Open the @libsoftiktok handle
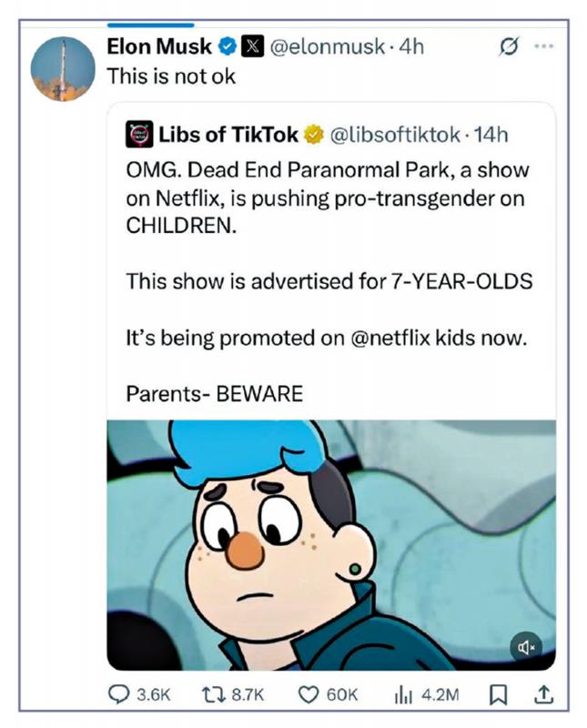 click(394, 136)
